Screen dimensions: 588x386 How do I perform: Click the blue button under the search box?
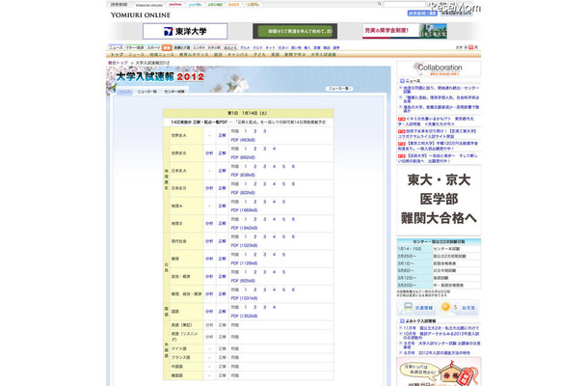point(422,14)
